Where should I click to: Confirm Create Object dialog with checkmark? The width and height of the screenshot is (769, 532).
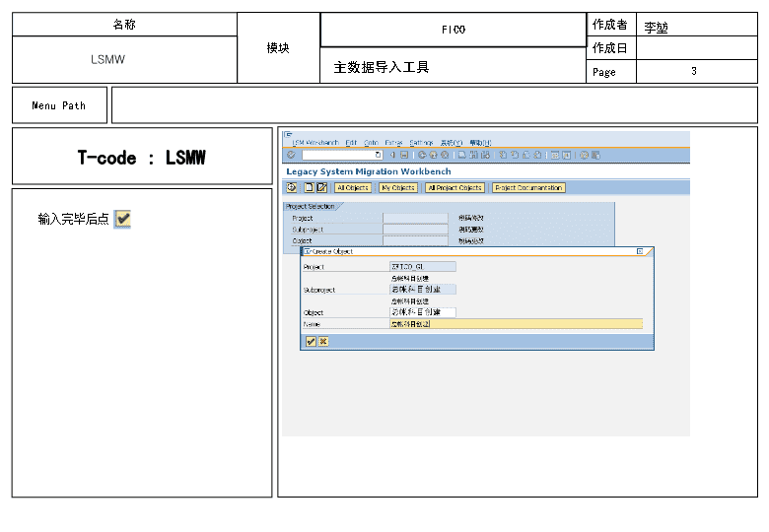(311, 342)
